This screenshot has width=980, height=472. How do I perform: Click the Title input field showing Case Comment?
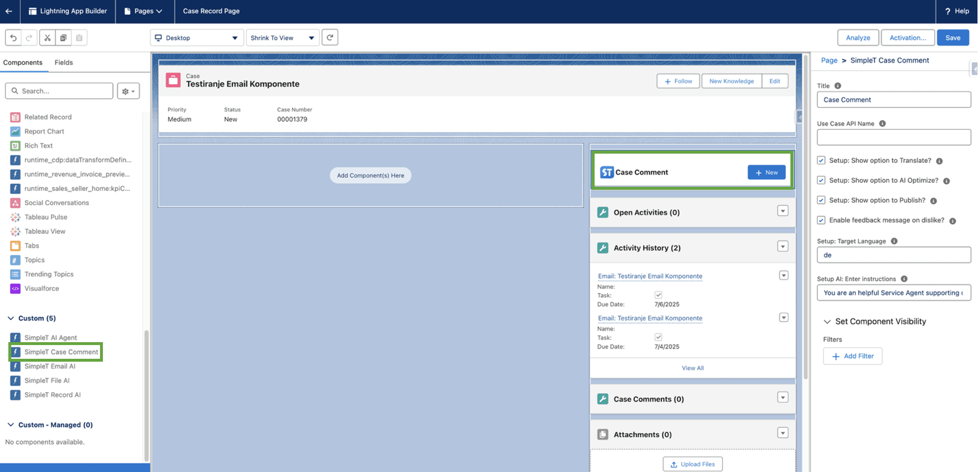tap(893, 99)
